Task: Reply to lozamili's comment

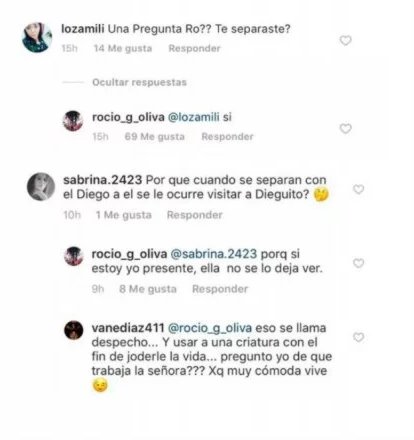Action: [x=194, y=48]
